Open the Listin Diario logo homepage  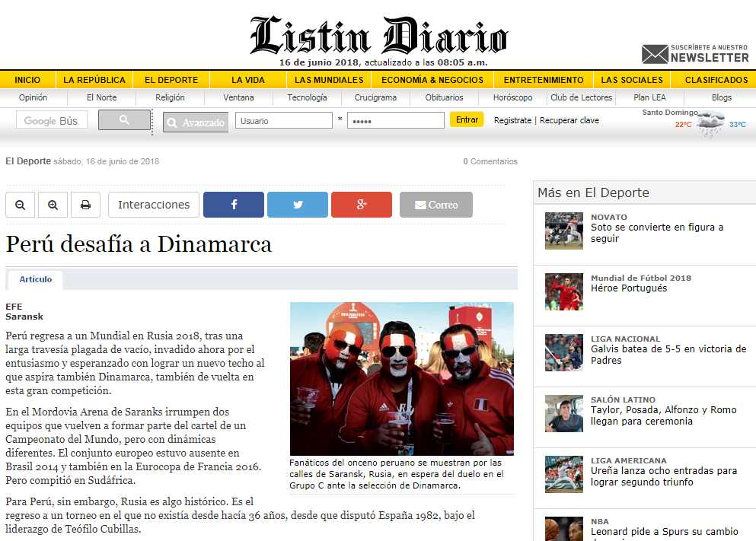pos(379,35)
